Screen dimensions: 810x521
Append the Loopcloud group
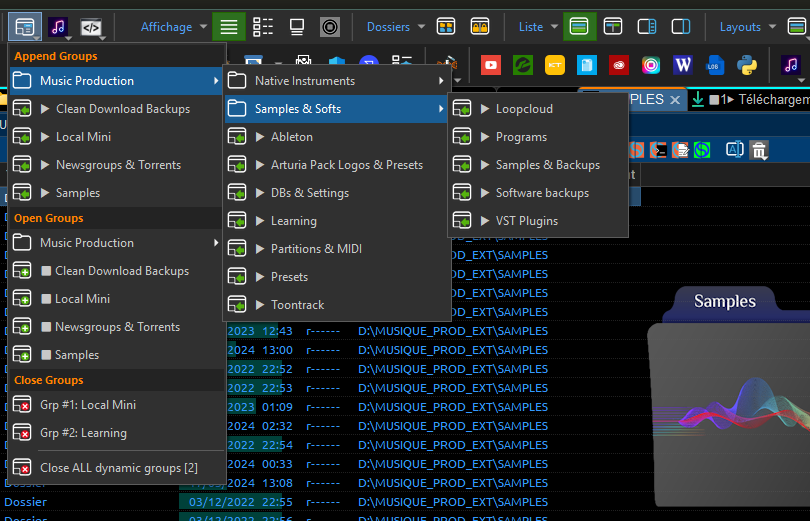(x=538, y=109)
